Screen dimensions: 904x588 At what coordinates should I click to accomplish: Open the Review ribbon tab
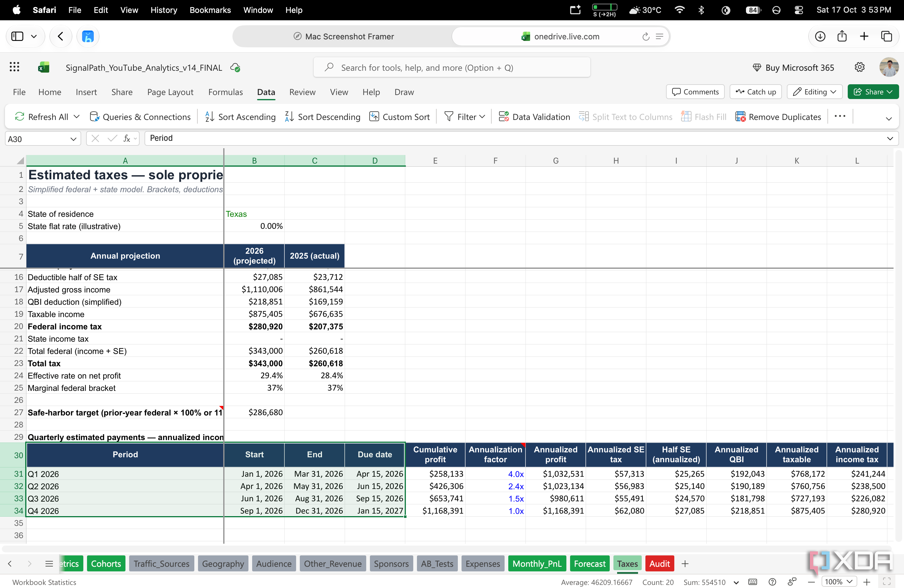point(302,92)
